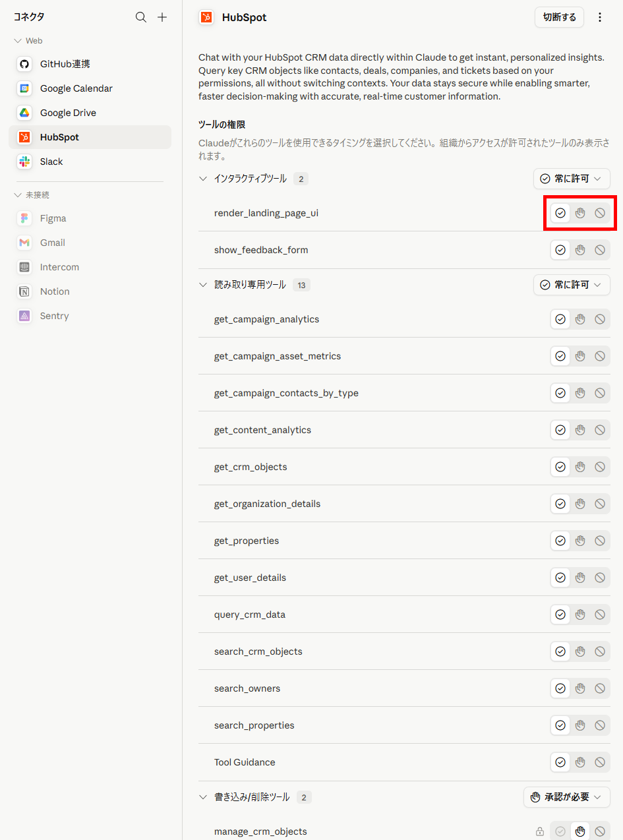Set render_landing_page_ui to always allow
Viewport: 623px width, 840px height.
560,213
